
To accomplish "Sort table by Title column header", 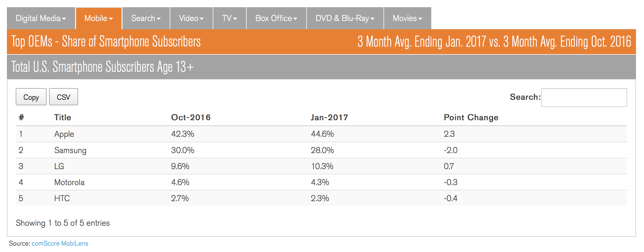I will pyautogui.click(x=63, y=117).
